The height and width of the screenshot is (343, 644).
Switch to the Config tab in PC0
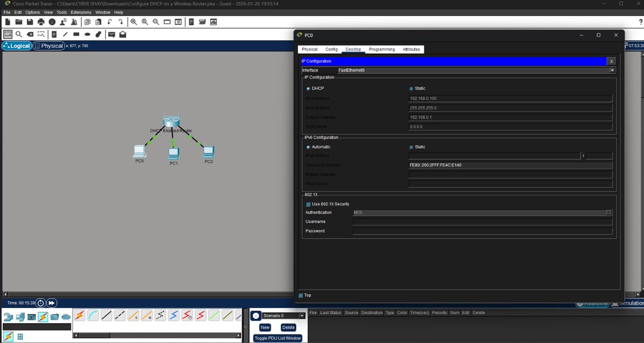[x=332, y=49]
